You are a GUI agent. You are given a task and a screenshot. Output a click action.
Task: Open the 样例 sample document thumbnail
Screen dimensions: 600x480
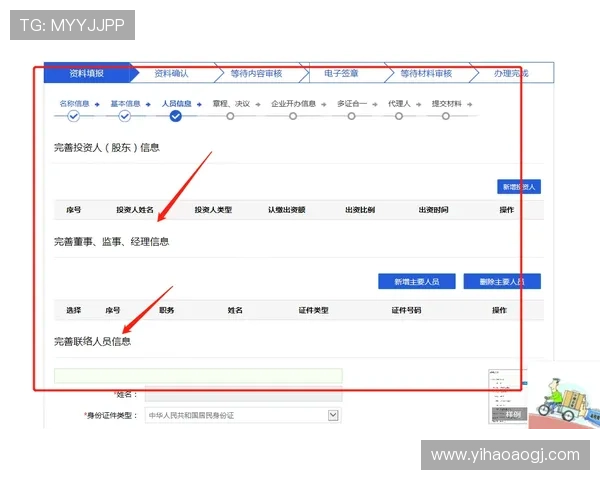508,397
